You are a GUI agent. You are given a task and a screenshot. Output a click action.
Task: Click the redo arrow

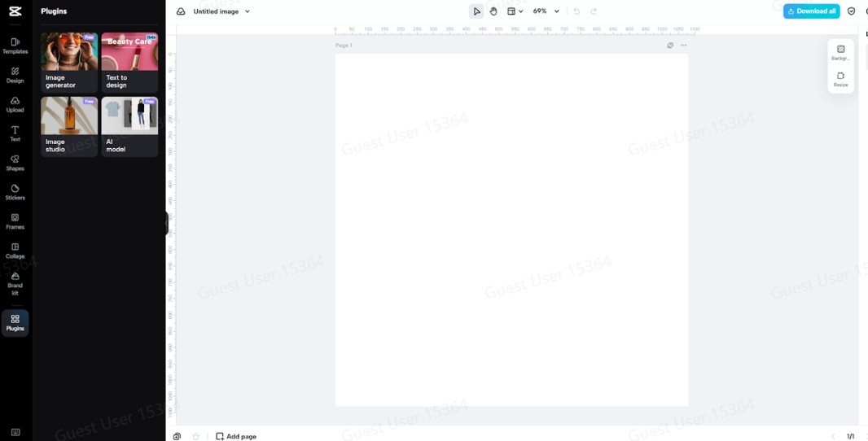click(594, 11)
